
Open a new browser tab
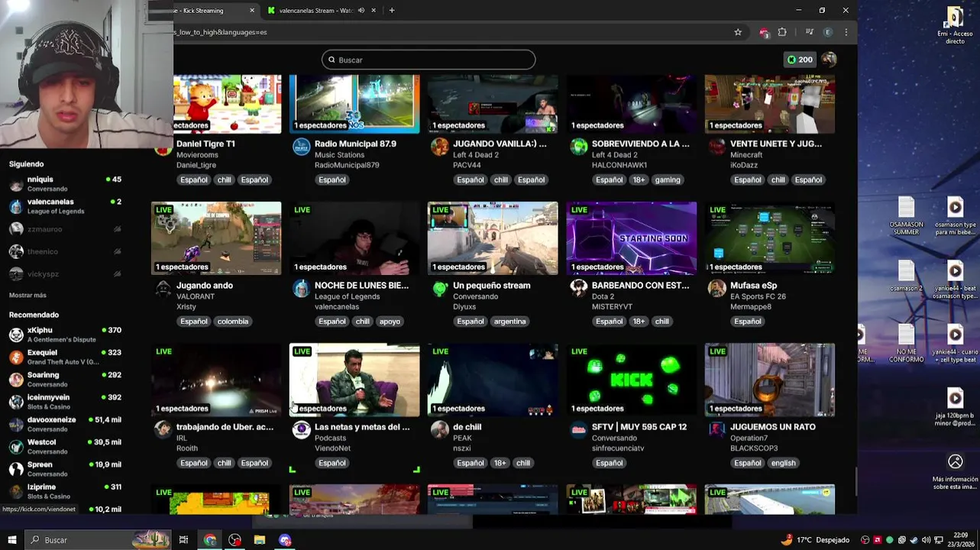click(x=392, y=11)
